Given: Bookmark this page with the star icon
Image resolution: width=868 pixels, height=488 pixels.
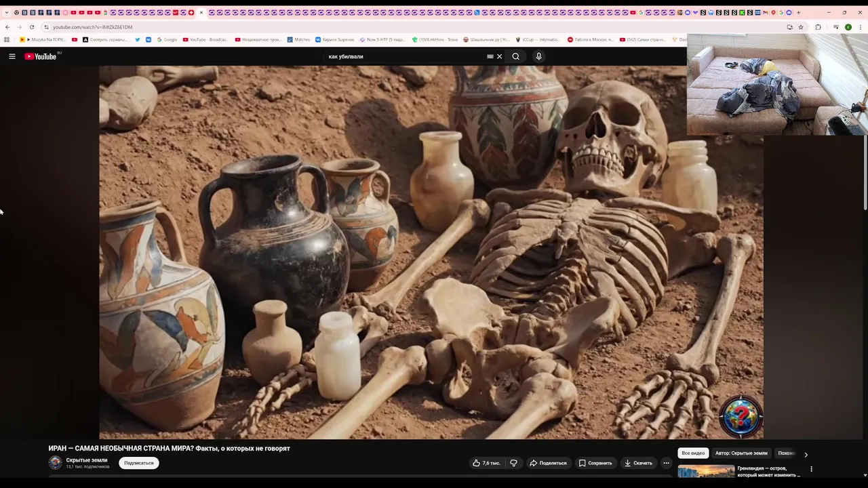Looking at the screenshot, I should (x=801, y=27).
